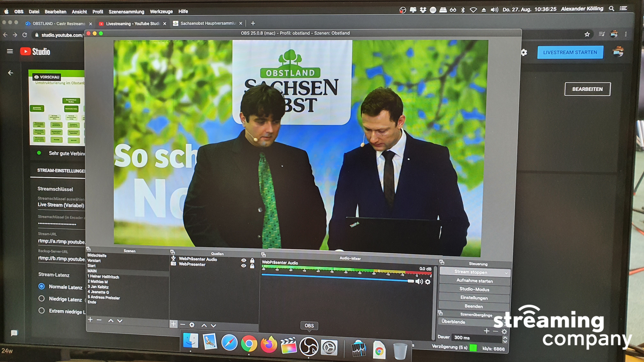This screenshot has height=362, width=644.
Task: Open OBS icon in the dock
Action: click(x=309, y=346)
